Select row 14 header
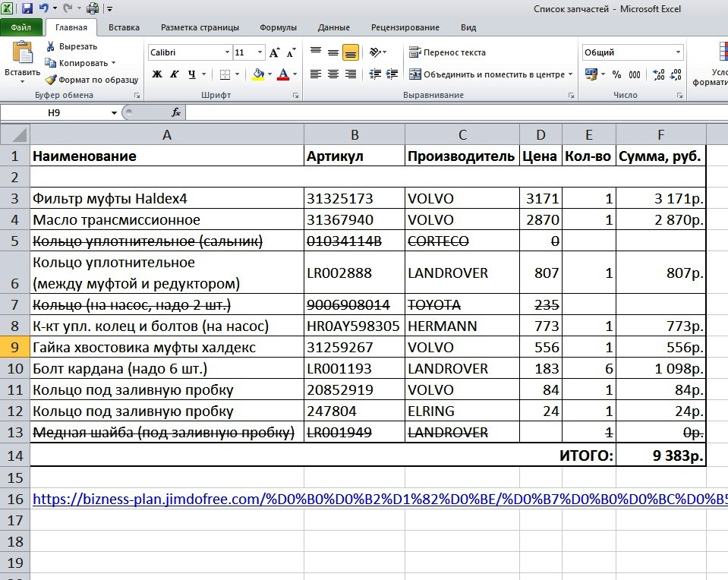 pos(15,455)
